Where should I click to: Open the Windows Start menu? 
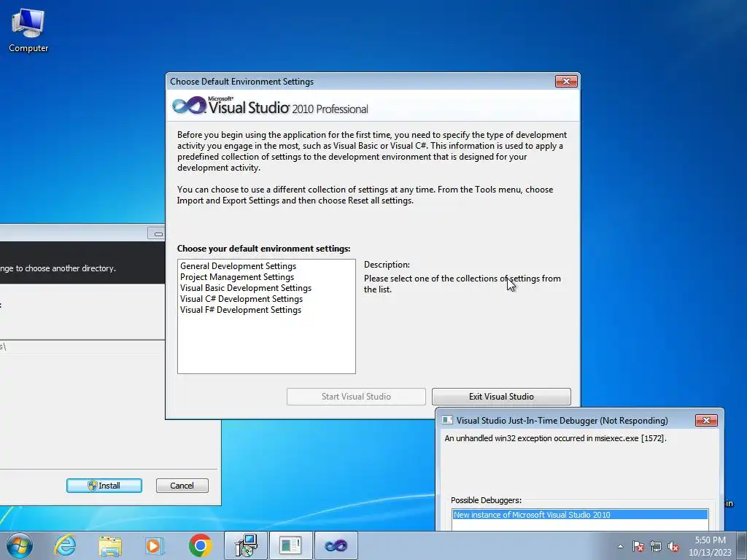tap(20, 545)
